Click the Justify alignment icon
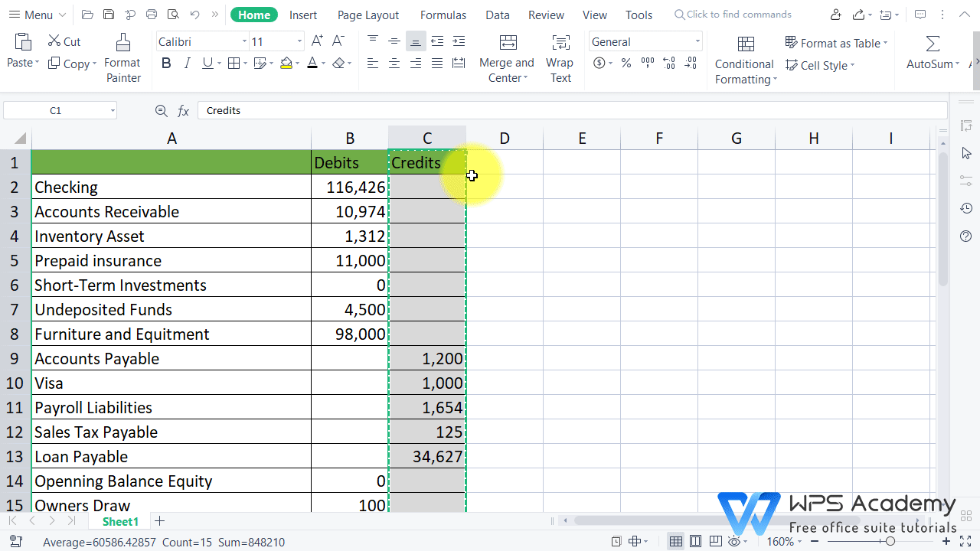The width and height of the screenshot is (980, 551). coord(437,64)
